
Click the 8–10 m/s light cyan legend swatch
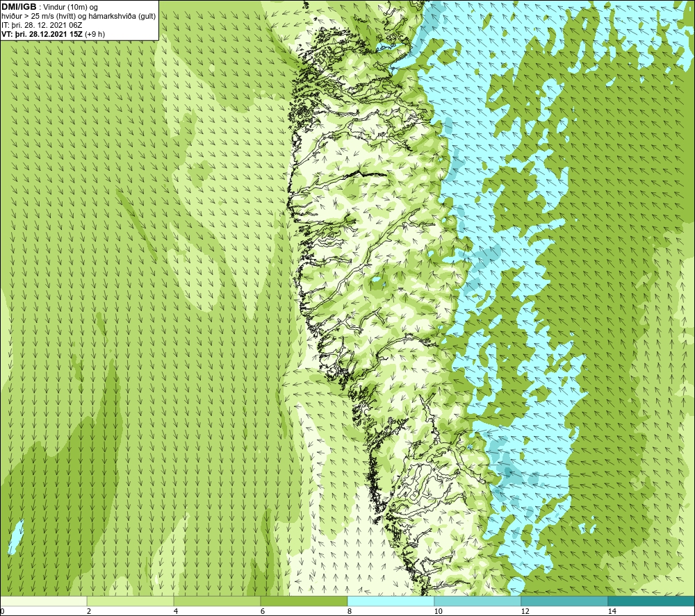click(x=391, y=601)
